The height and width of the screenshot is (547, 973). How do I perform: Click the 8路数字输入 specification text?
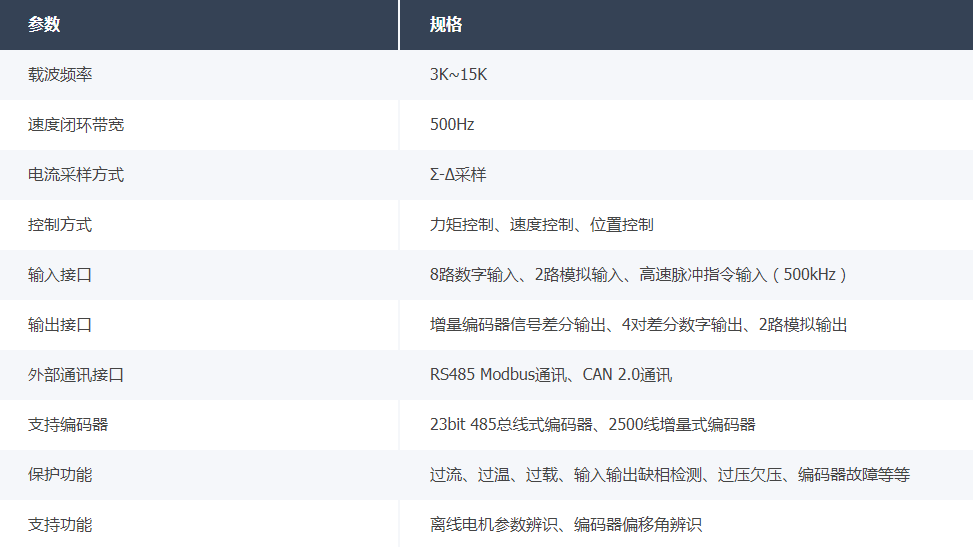pyautogui.click(x=474, y=275)
